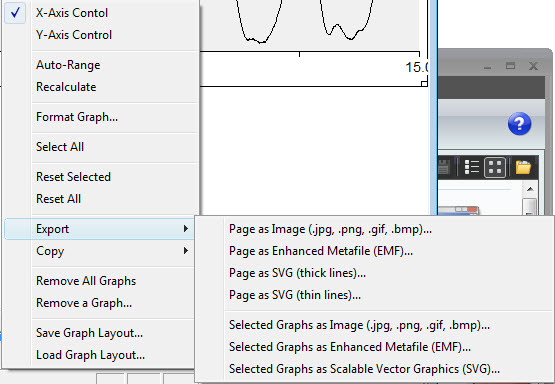Select Remove All Graphs
555x384 pixels.
pyautogui.click(x=99, y=281)
